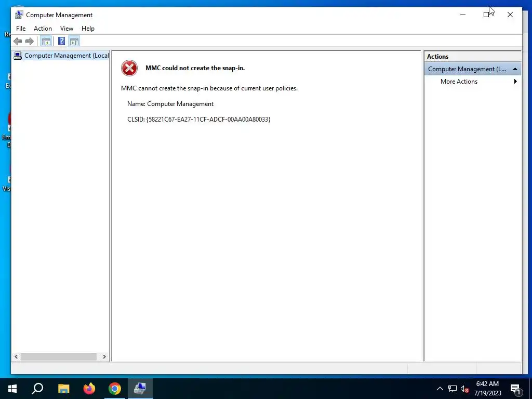Click the Back arrow in the toolbar
Viewport: 532px width, 399px height.
coord(18,42)
